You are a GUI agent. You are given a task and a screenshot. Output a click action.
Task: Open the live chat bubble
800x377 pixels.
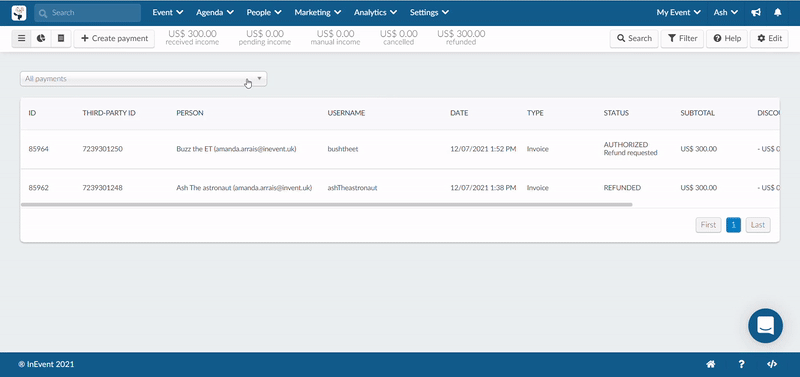coord(765,325)
